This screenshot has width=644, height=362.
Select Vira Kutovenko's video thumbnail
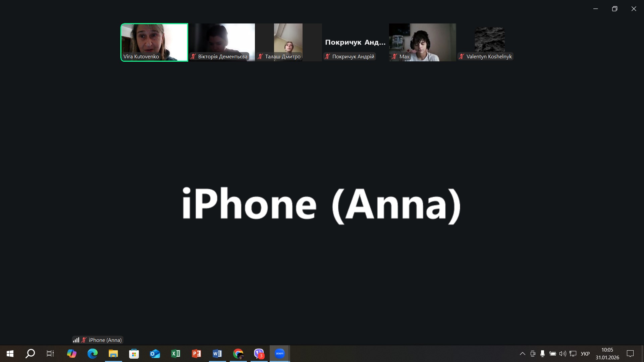click(154, 42)
